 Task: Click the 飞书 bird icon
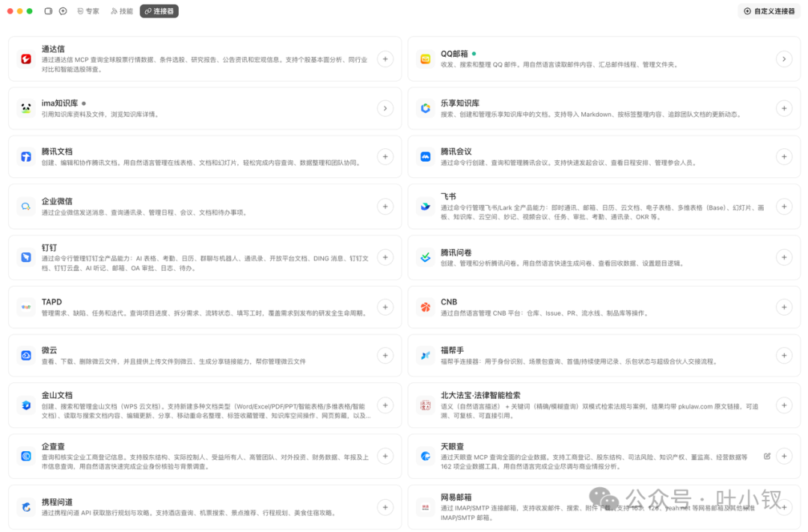[425, 207]
